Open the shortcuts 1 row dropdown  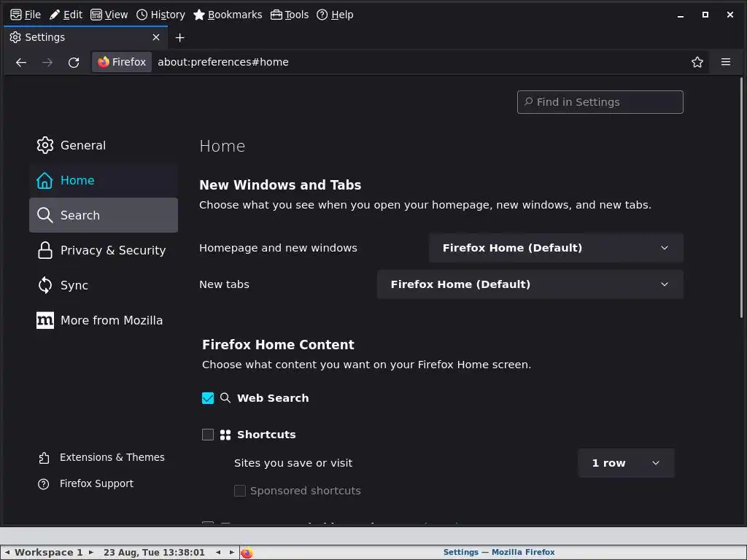[625, 463]
